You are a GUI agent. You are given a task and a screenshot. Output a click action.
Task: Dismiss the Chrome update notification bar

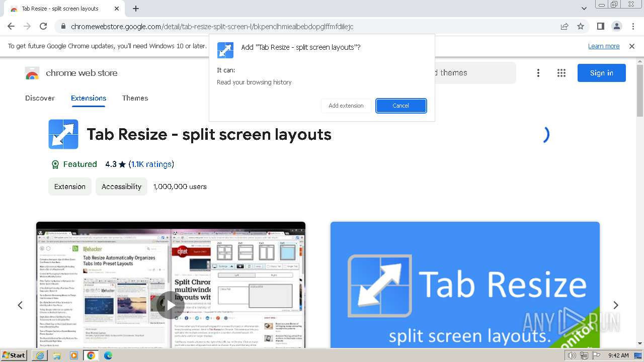click(x=632, y=46)
